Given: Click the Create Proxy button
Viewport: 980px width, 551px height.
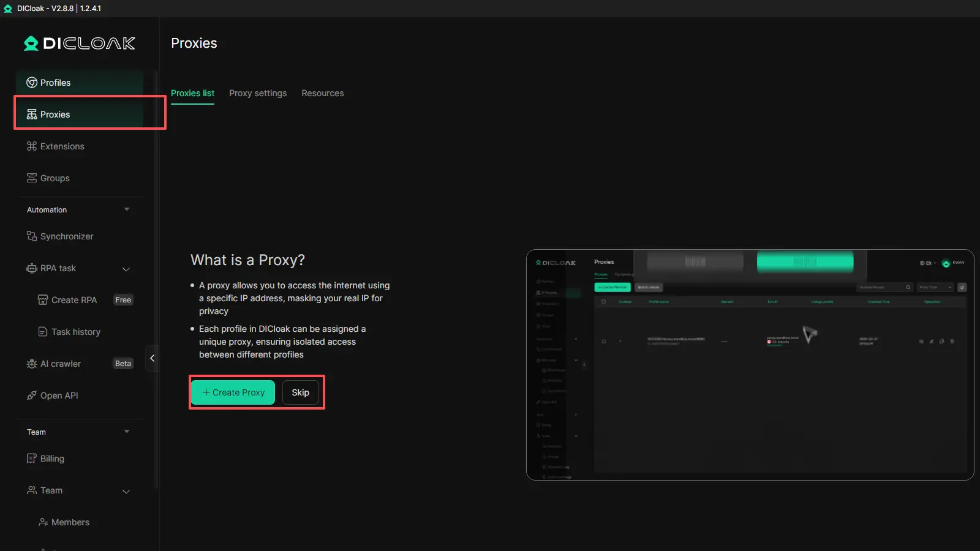Looking at the screenshot, I should point(233,392).
